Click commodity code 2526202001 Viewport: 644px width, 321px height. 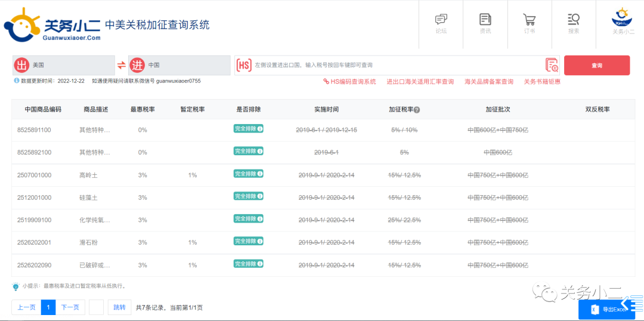click(35, 242)
